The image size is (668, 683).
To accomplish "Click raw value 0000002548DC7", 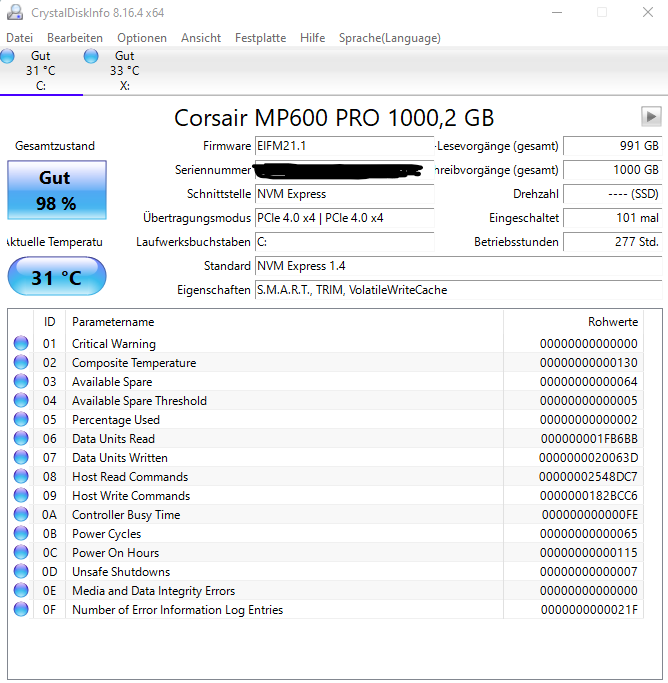I will tap(588, 477).
